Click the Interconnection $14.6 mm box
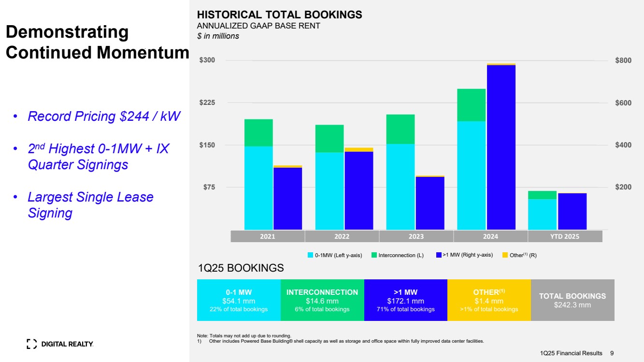This screenshot has width=644, height=362. [322, 300]
